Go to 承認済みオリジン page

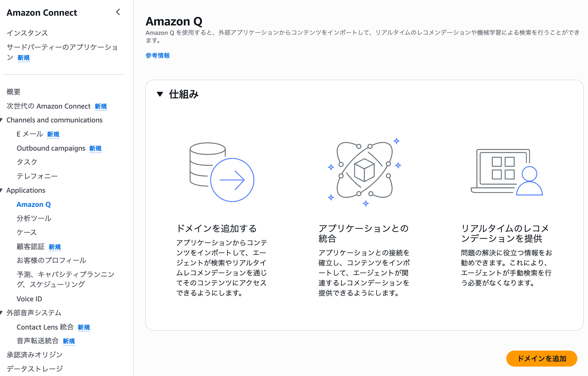[35, 355]
